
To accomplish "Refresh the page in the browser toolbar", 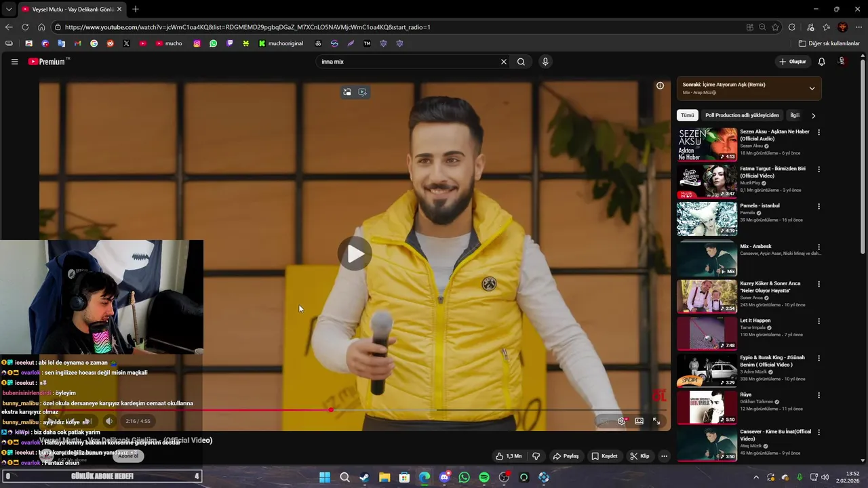I will tap(25, 27).
